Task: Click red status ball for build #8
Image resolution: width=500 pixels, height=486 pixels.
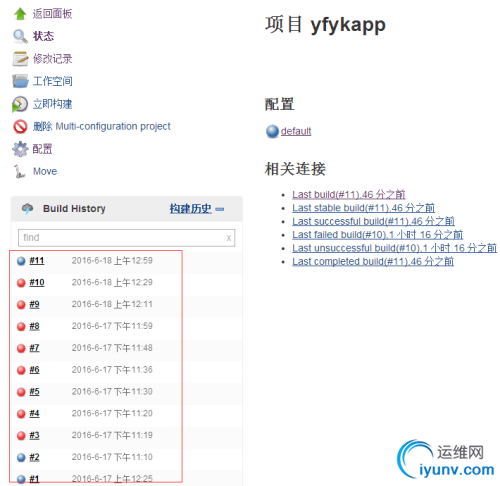Action: tap(21, 326)
